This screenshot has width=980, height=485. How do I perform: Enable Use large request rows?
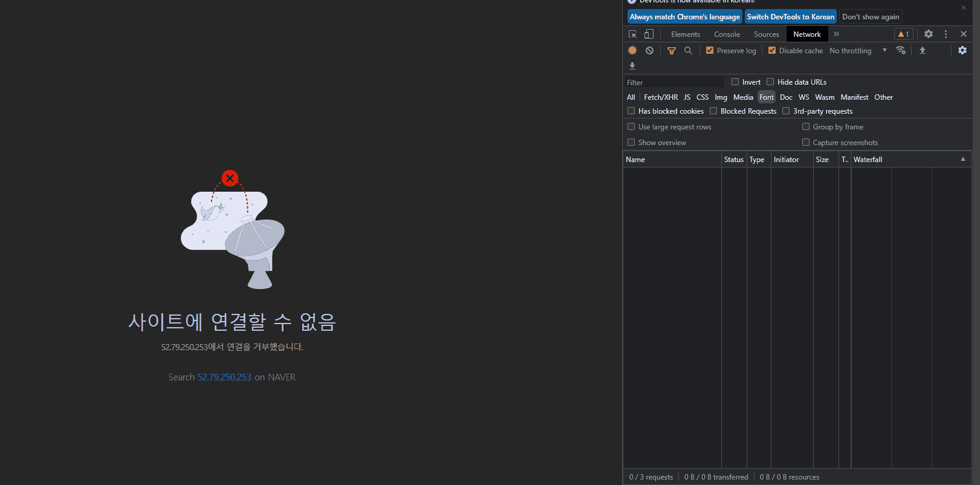[631, 127]
